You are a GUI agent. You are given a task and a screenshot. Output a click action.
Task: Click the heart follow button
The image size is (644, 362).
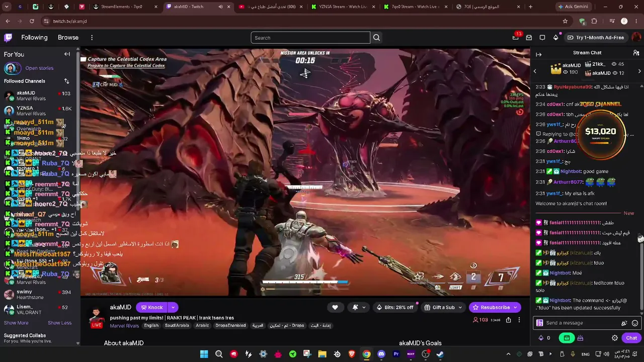(335, 307)
